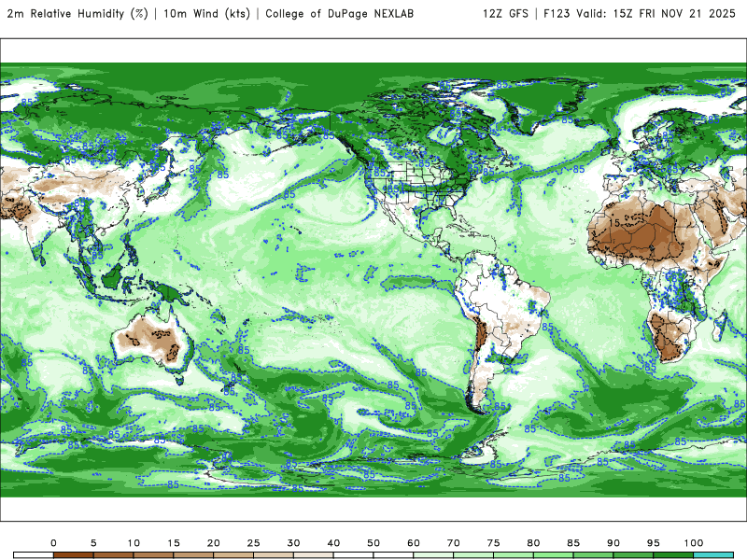This screenshot has width=747, height=560.
Task: Click the "College of DuPage NEXLAB" text
Action: pos(339,14)
